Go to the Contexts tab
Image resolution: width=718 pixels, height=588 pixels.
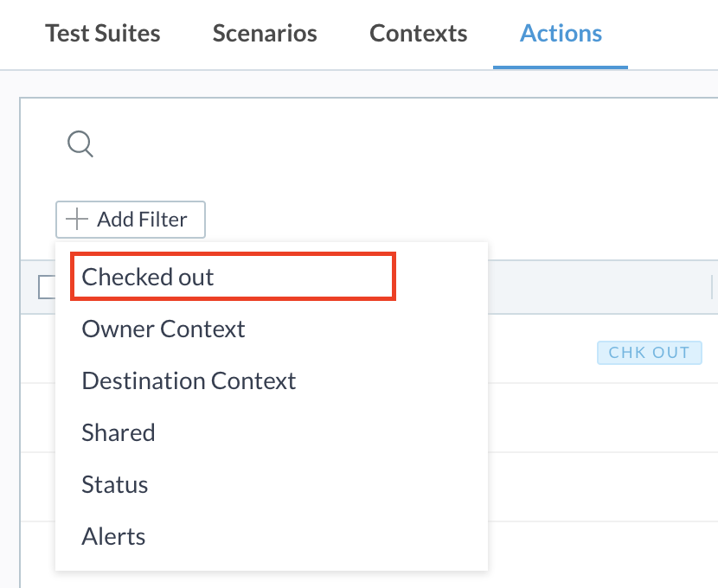419,34
